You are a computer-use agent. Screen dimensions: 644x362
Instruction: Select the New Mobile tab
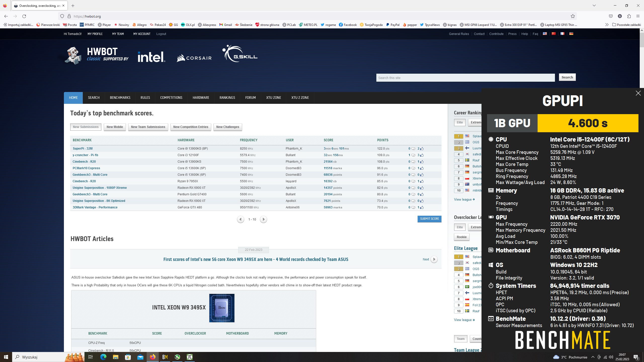(x=115, y=127)
